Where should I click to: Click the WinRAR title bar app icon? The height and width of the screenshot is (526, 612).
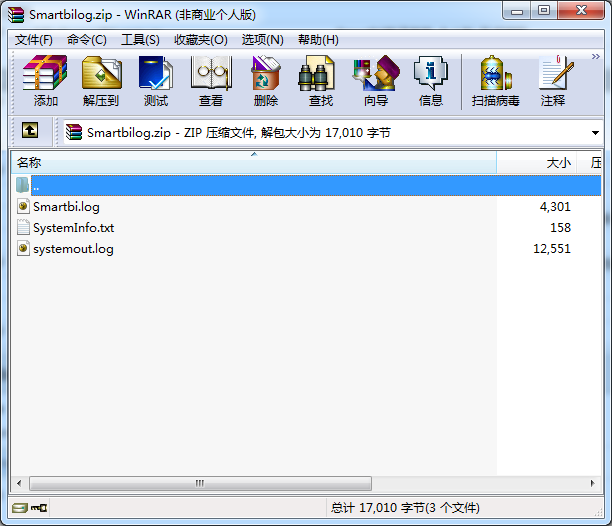[x=16, y=15]
